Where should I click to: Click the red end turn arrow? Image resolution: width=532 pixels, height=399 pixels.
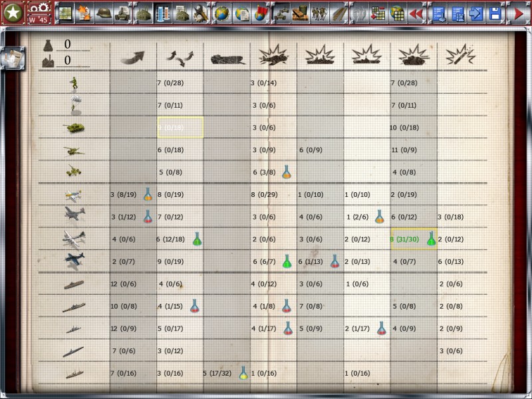(x=518, y=13)
